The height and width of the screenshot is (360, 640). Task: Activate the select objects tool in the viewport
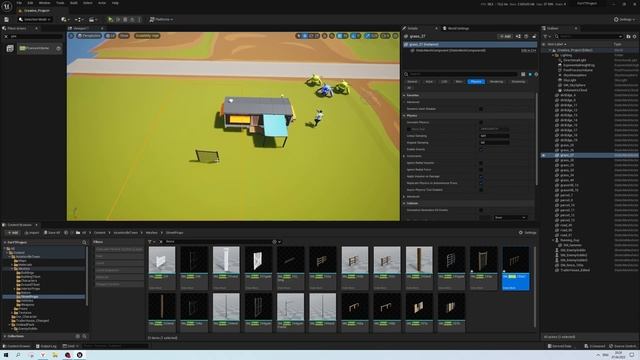(x=299, y=36)
